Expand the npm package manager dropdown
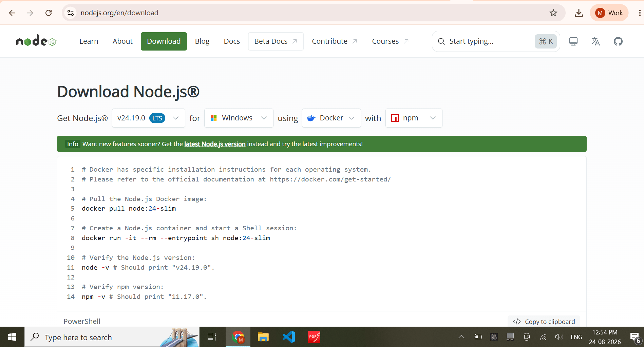The height and width of the screenshot is (347, 644). pyautogui.click(x=414, y=118)
